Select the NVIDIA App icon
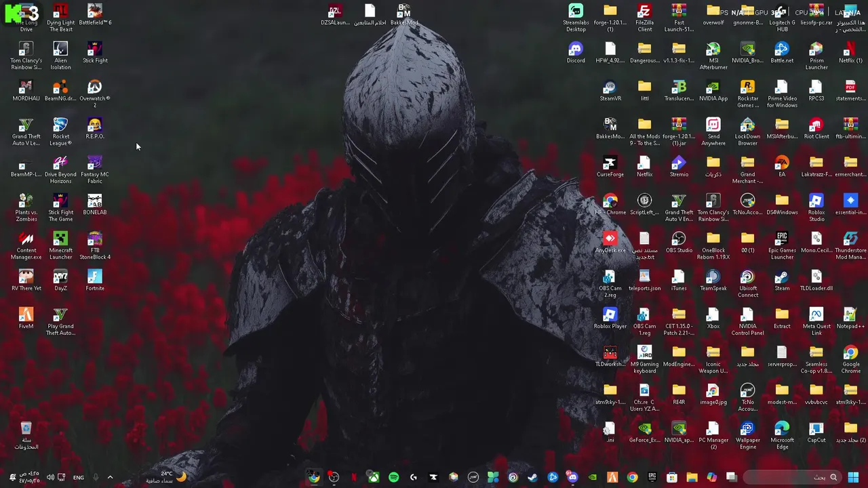Viewport: 868px width, 488px height. click(713, 91)
